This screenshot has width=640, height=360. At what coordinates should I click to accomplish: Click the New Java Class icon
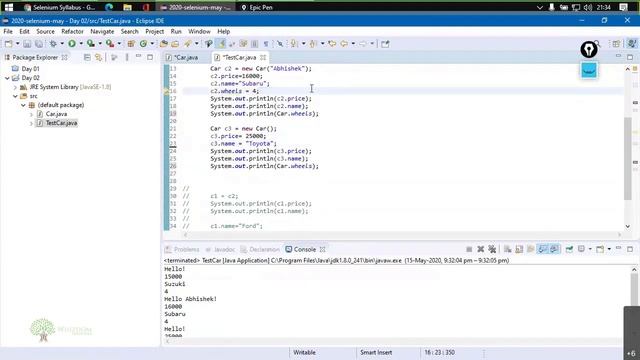click(143, 44)
